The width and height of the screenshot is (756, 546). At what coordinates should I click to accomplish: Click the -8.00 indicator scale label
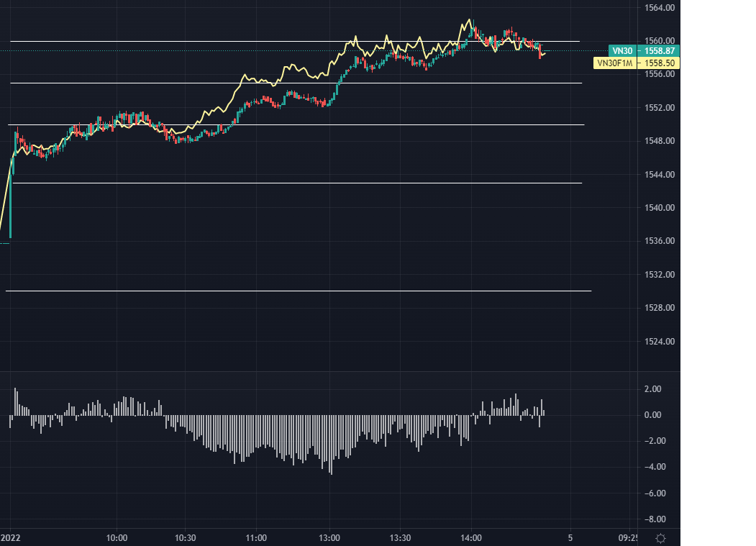coord(655,519)
